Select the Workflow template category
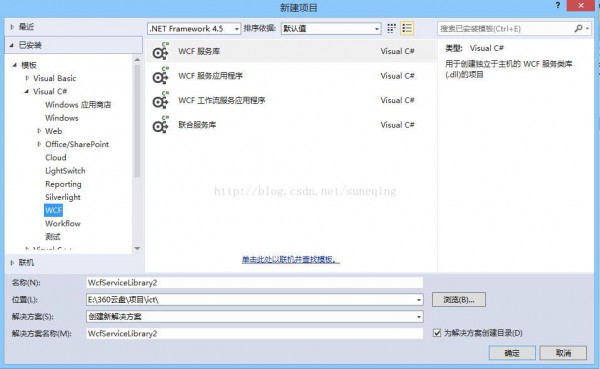600x369 pixels. 63,224
